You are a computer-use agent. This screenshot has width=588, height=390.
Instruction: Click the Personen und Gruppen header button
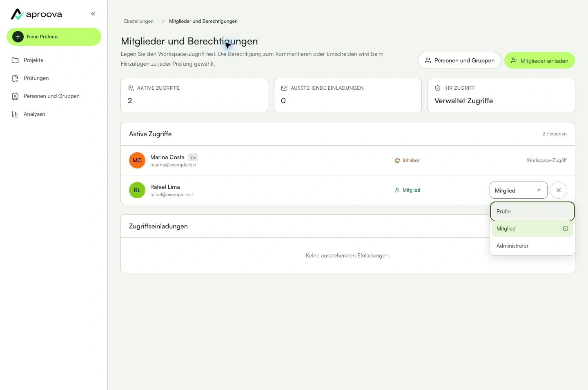click(459, 60)
